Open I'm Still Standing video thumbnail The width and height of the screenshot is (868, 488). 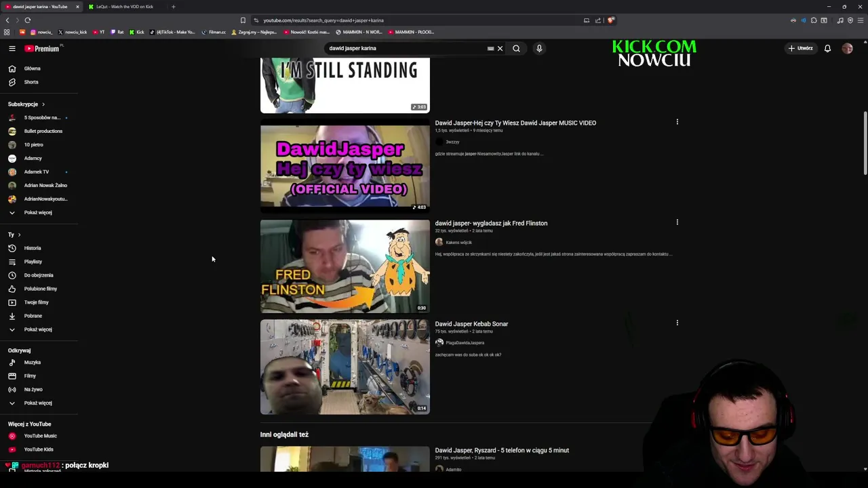point(344,85)
